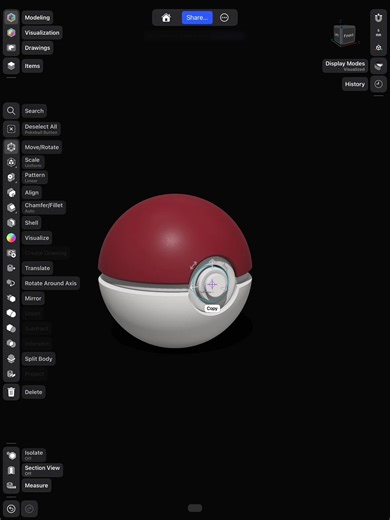
Task: Click the diagonal scale arrow handle
Action: click(193, 265)
